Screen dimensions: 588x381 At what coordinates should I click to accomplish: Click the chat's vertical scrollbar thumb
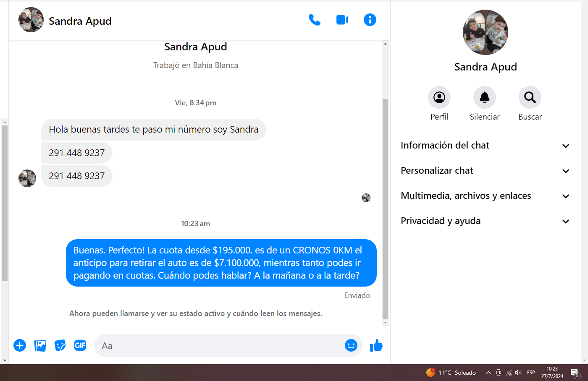pos(385,209)
